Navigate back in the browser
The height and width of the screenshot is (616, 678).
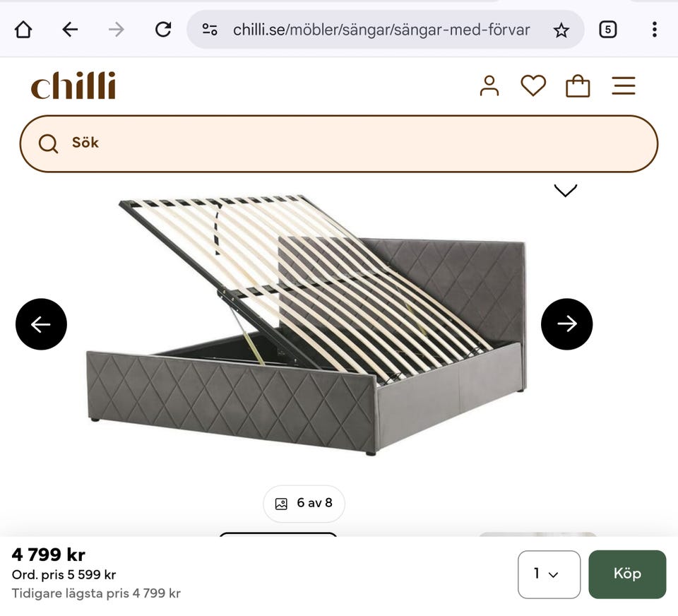(70, 30)
